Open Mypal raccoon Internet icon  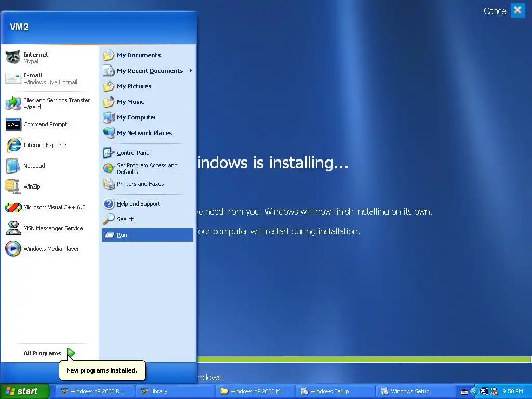13,57
